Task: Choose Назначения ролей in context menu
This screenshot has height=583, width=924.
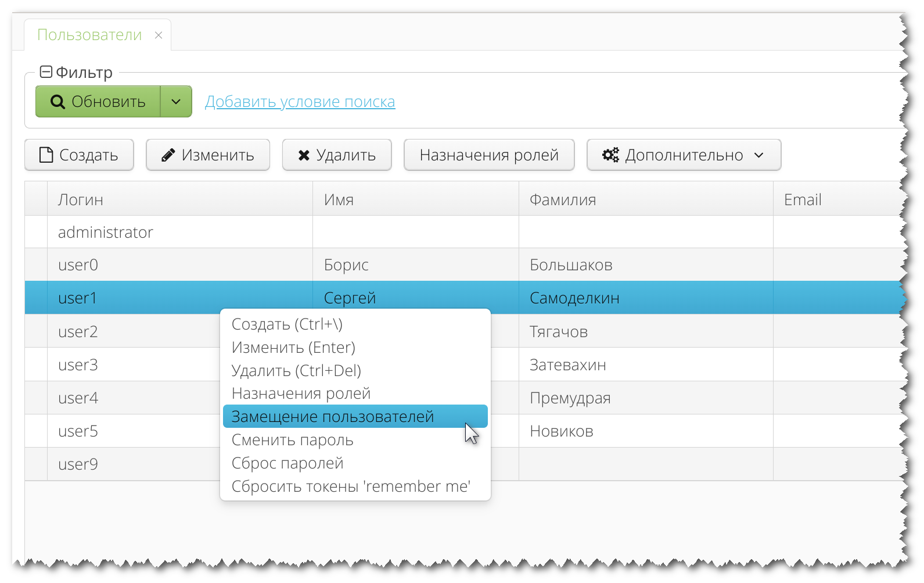Action: click(355, 394)
